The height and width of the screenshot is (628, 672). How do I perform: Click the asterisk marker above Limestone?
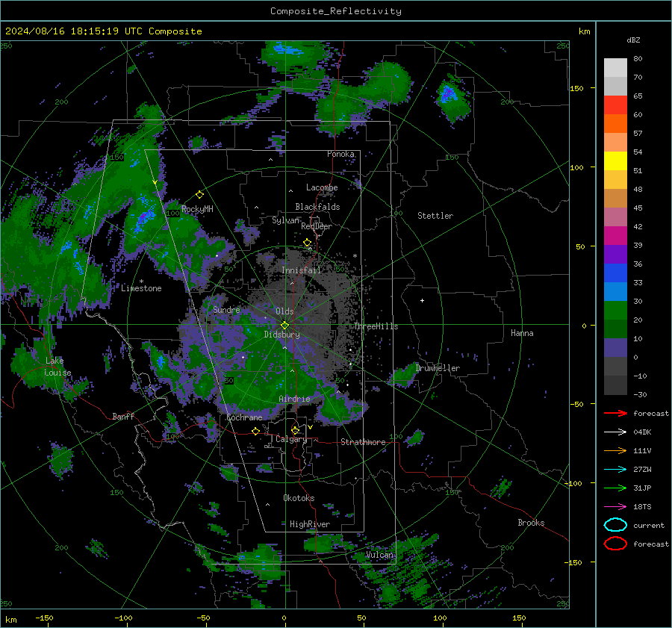(x=141, y=282)
